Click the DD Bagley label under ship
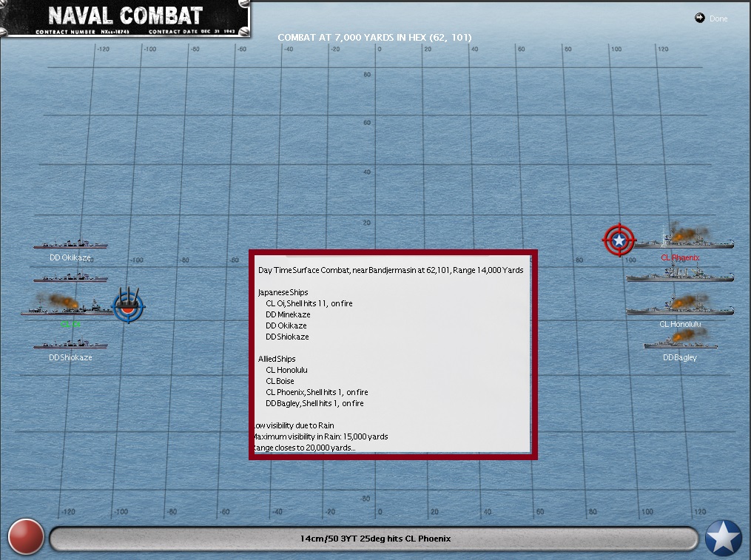 pos(680,357)
